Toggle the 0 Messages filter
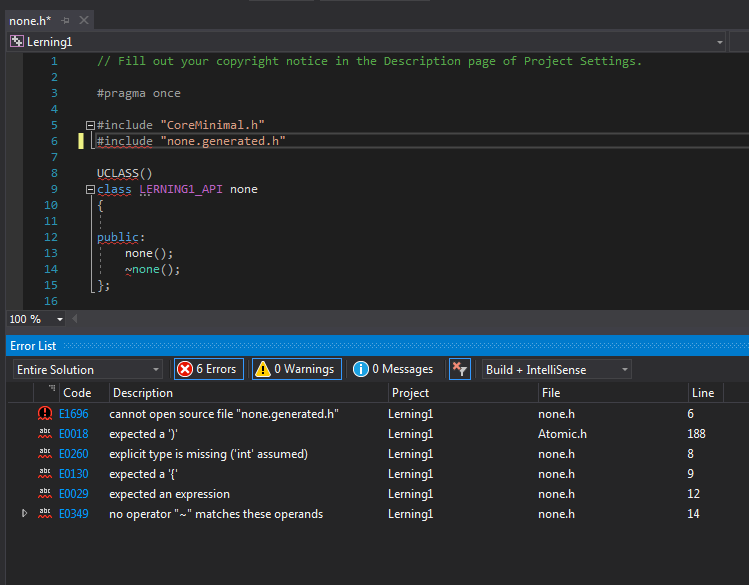The width and height of the screenshot is (749, 585). pyautogui.click(x=393, y=369)
